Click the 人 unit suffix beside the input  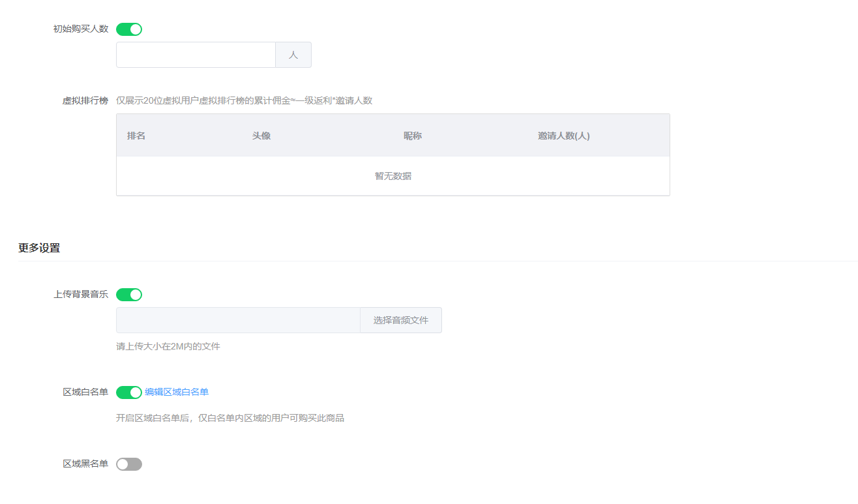click(293, 55)
